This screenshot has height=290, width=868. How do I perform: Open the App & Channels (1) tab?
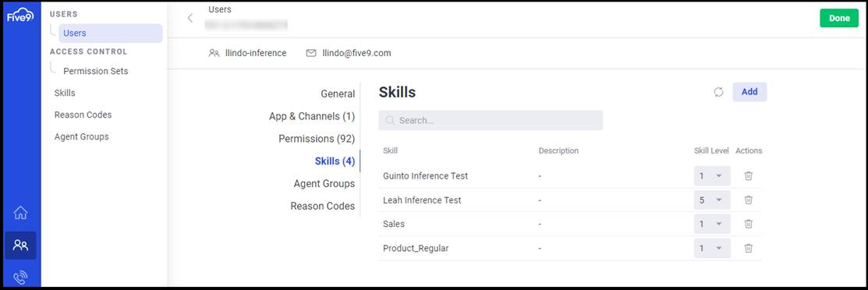(x=312, y=116)
